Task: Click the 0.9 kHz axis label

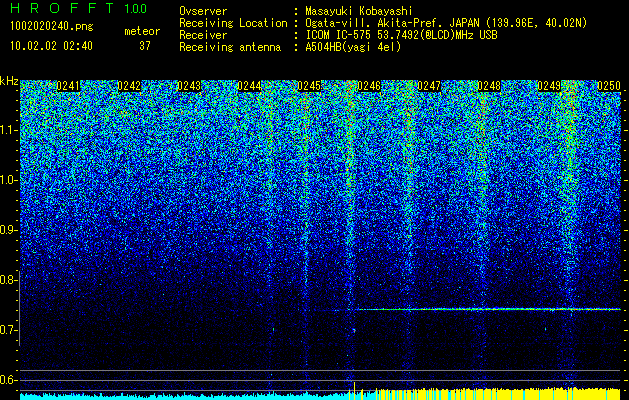Action: click(x=8, y=230)
